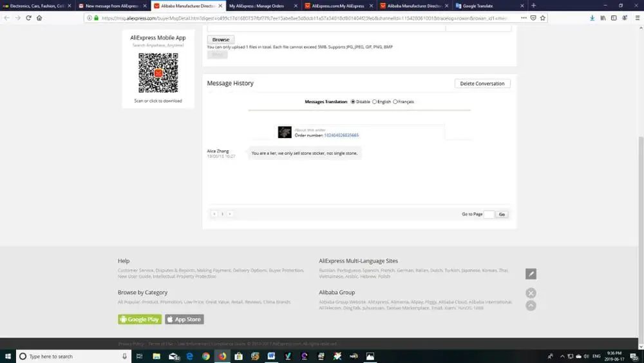Go to previous message page arrow
Screen dimensions: 644x363
click(214, 214)
